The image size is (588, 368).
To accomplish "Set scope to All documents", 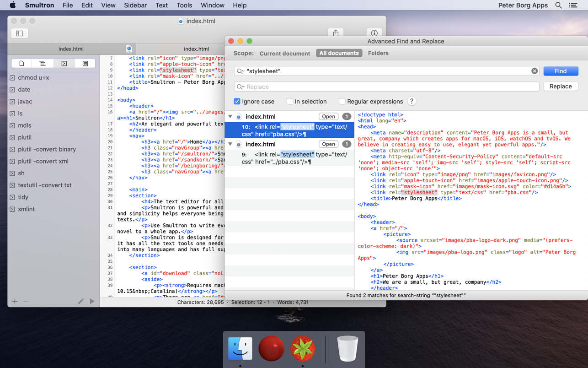I will (x=339, y=53).
